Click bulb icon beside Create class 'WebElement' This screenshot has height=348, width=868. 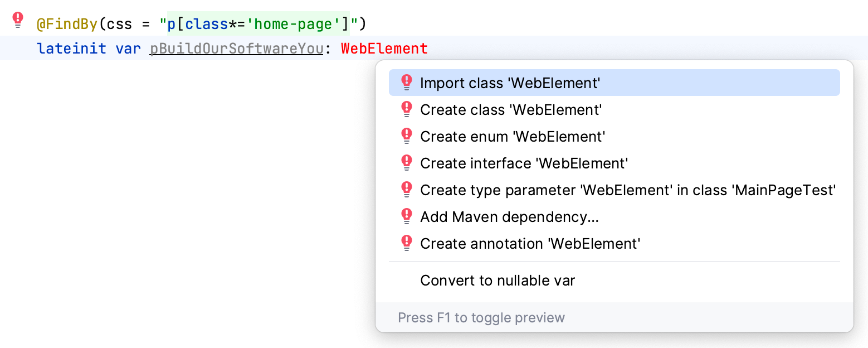[x=407, y=109]
